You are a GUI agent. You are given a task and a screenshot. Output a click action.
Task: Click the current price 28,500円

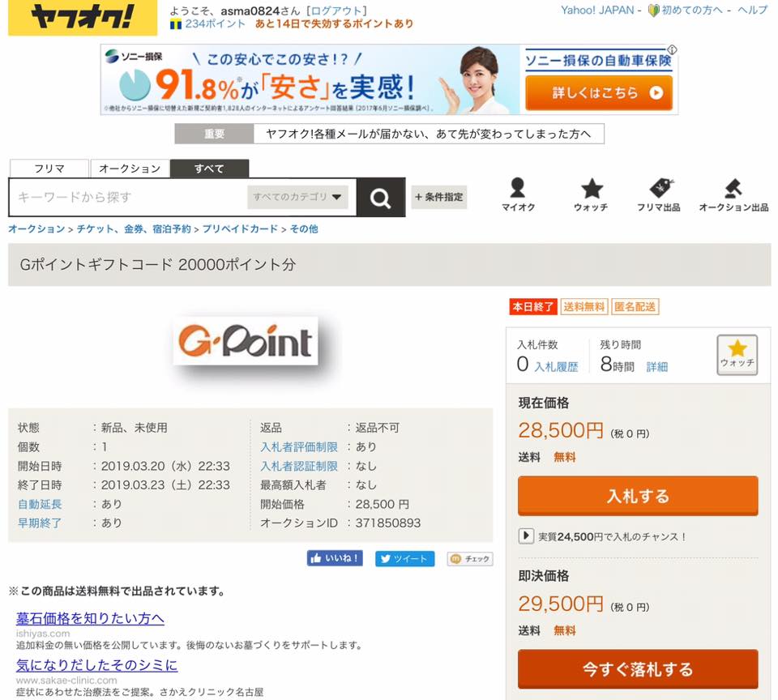(561, 430)
